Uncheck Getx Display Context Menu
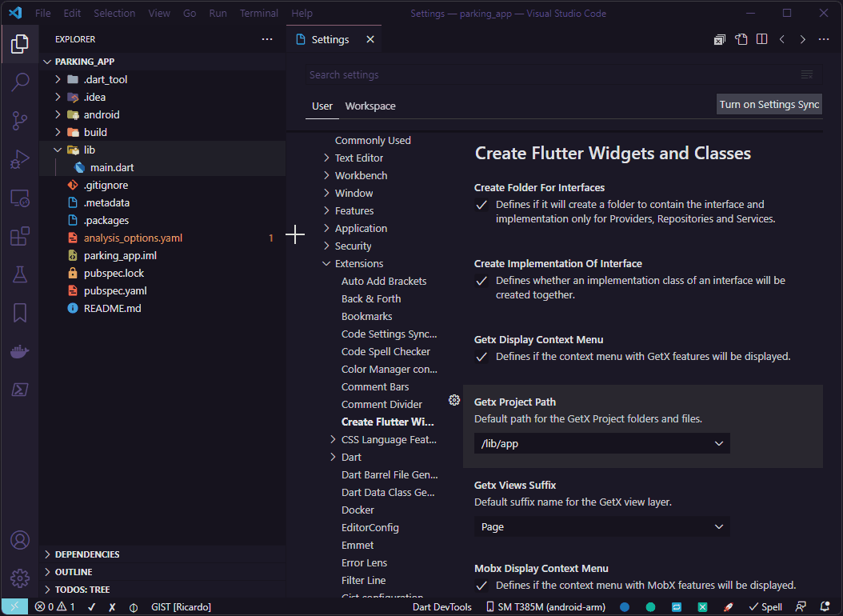The width and height of the screenshot is (843, 616). pos(481,357)
